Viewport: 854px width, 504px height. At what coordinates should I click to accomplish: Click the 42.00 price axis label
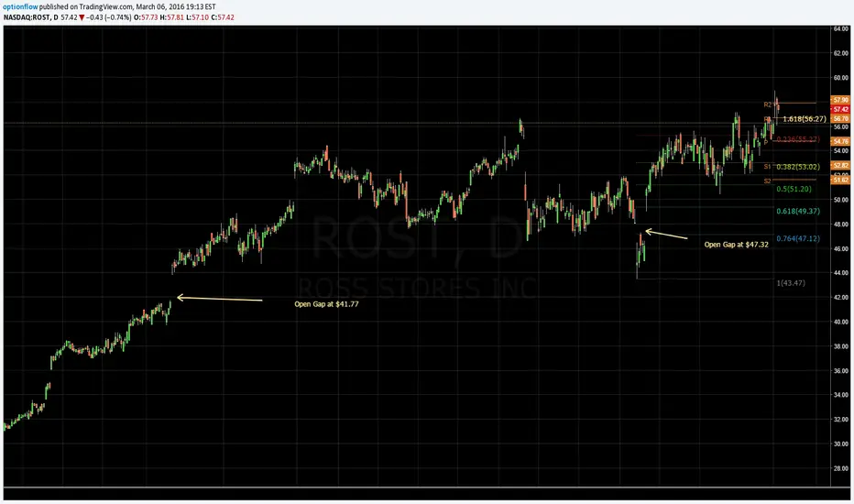tap(840, 298)
